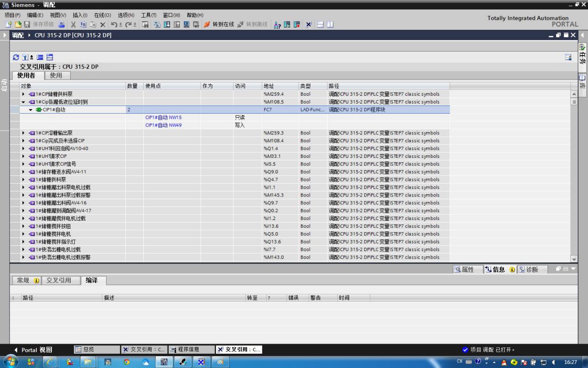Refresh the cross-reference list
588x368 pixels.
coord(16,57)
